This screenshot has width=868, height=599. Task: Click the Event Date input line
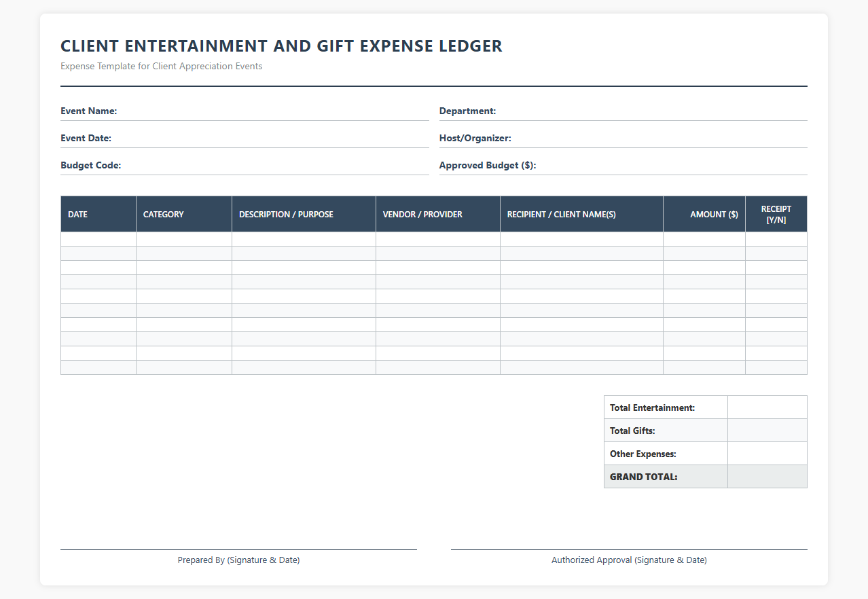click(x=270, y=138)
